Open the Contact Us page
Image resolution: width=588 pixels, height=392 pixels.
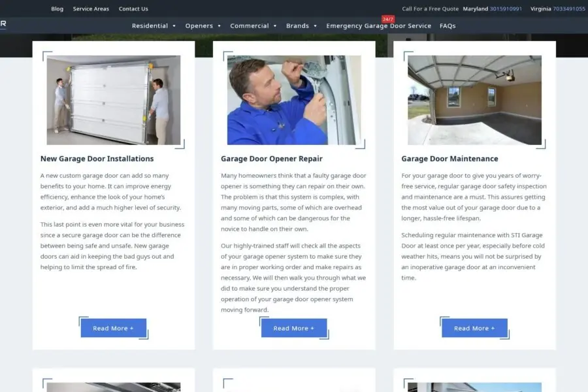coord(133,9)
